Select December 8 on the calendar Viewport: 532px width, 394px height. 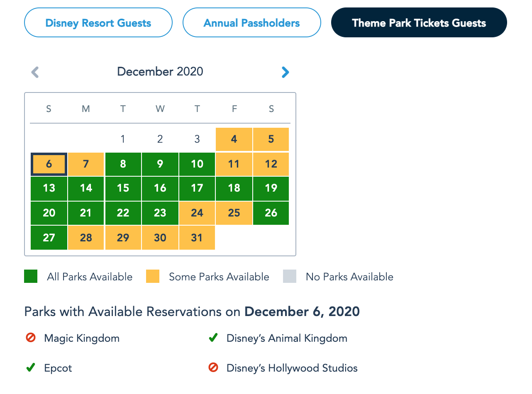[123, 164]
